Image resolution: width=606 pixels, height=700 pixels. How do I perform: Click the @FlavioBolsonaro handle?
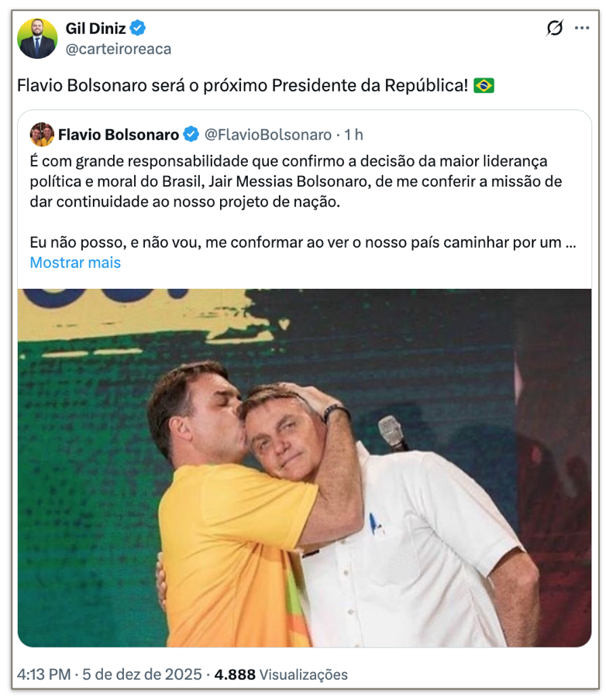point(267,135)
